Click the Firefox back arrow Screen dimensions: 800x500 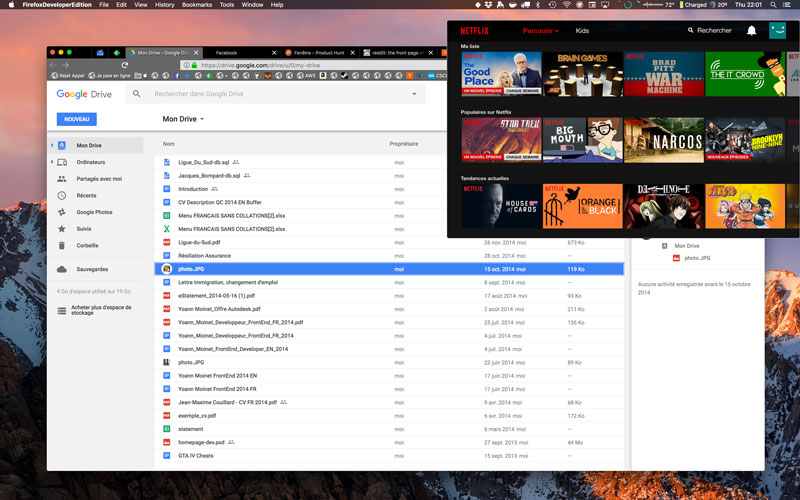pos(53,65)
